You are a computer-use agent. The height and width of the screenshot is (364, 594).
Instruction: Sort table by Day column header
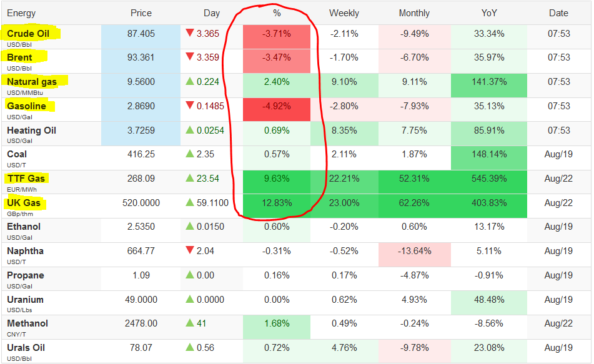[x=211, y=13]
